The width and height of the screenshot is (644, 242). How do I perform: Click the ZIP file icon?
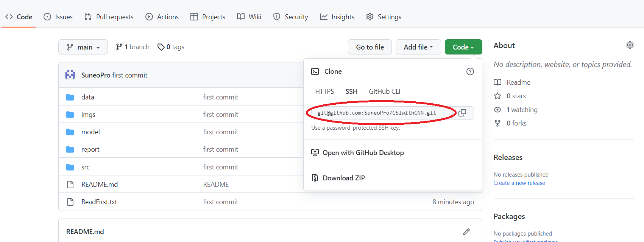tap(315, 178)
